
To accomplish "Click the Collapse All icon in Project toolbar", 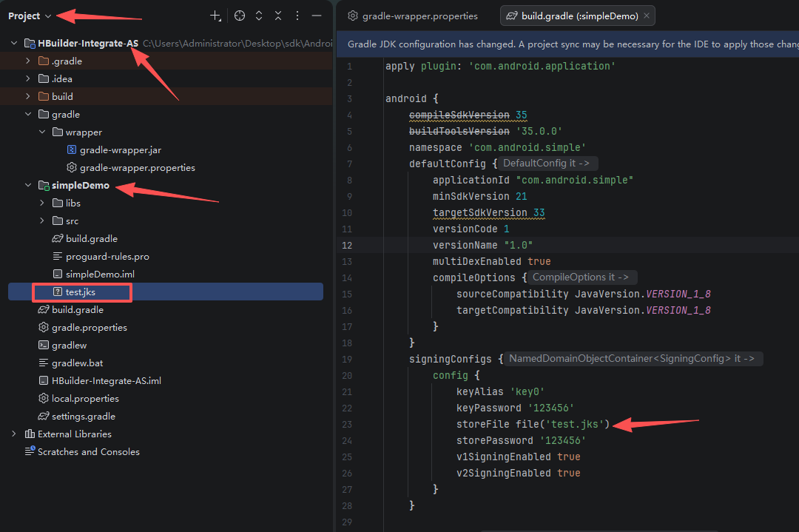I will click(x=278, y=16).
